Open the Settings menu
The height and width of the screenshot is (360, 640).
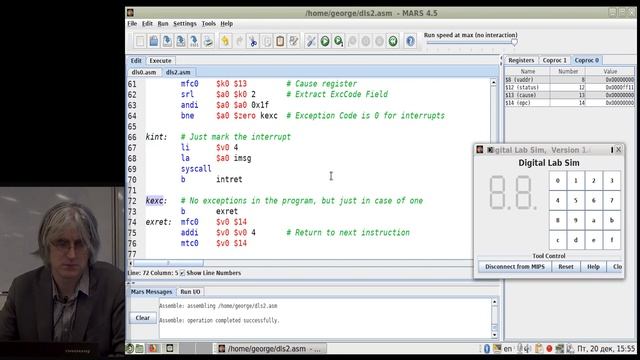pyautogui.click(x=185, y=24)
